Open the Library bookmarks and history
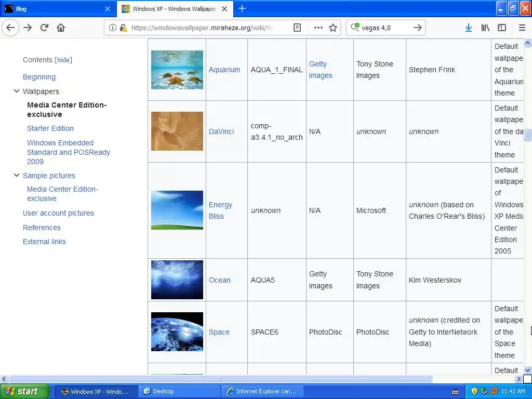Viewport: 532px width, 399px height. (485, 28)
